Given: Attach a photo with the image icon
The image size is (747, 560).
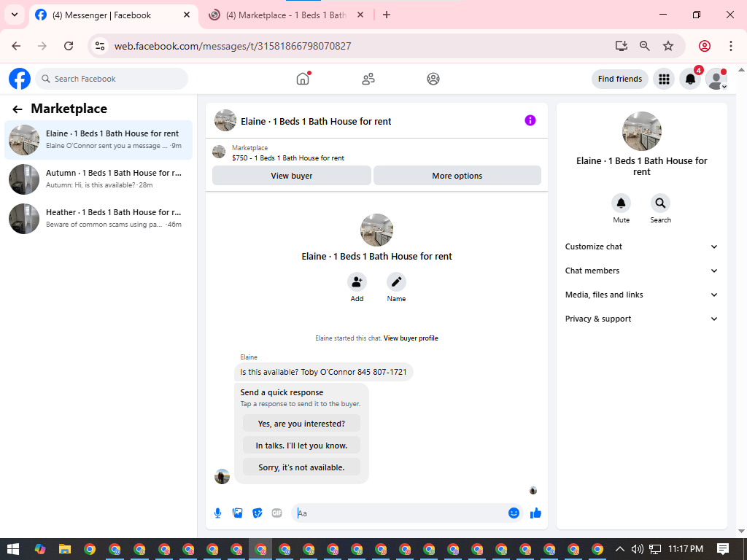Looking at the screenshot, I should click(x=237, y=513).
